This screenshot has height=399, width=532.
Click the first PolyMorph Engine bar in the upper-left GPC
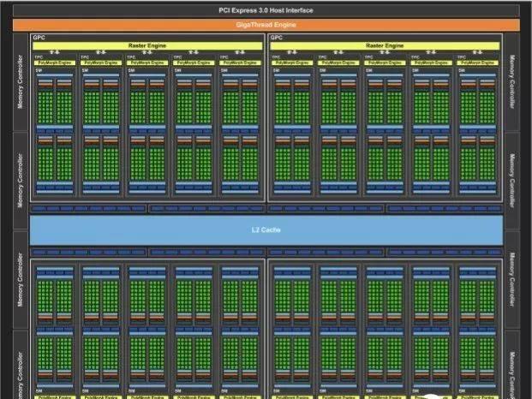pyautogui.click(x=55, y=63)
